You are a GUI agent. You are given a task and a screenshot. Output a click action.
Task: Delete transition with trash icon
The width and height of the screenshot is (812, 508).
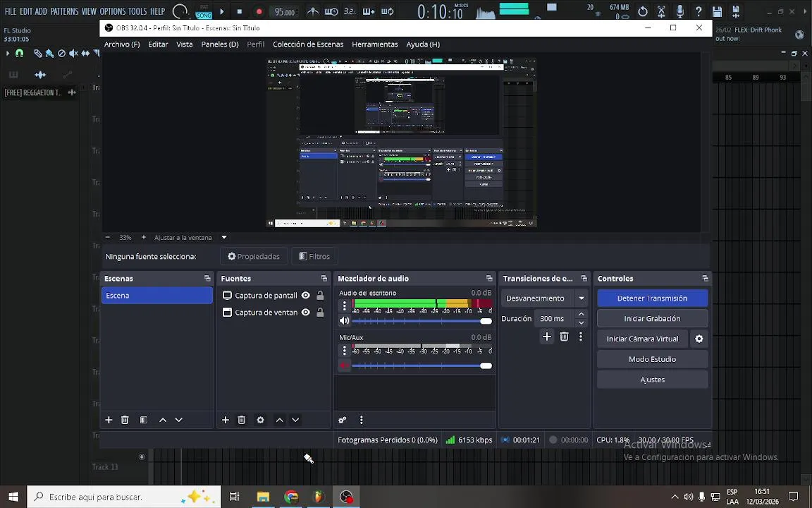click(x=564, y=337)
